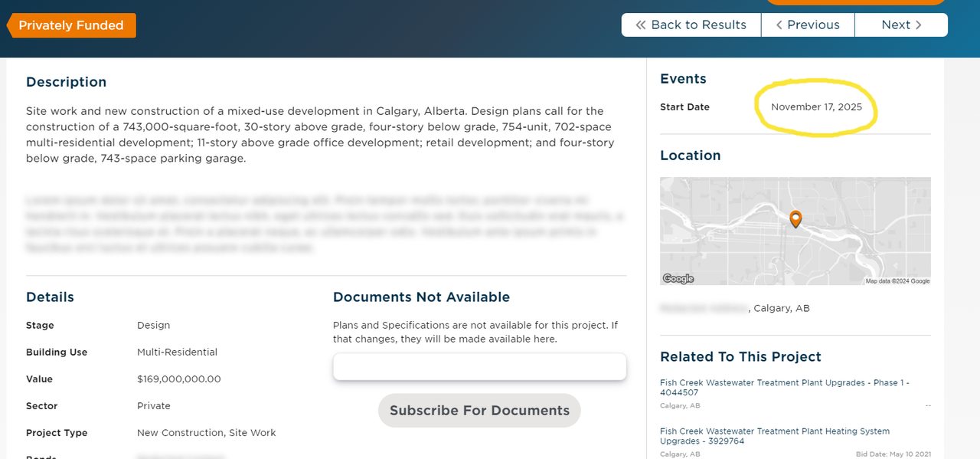The height and width of the screenshot is (459, 980).
Task: Click the orange map pin marker
Action: 795,219
